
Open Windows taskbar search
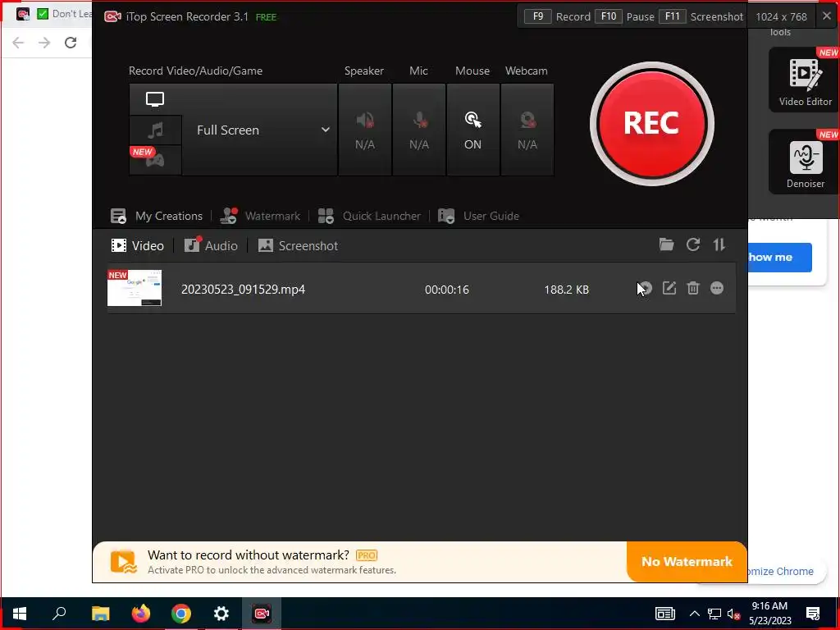pyautogui.click(x=59, y=614)
